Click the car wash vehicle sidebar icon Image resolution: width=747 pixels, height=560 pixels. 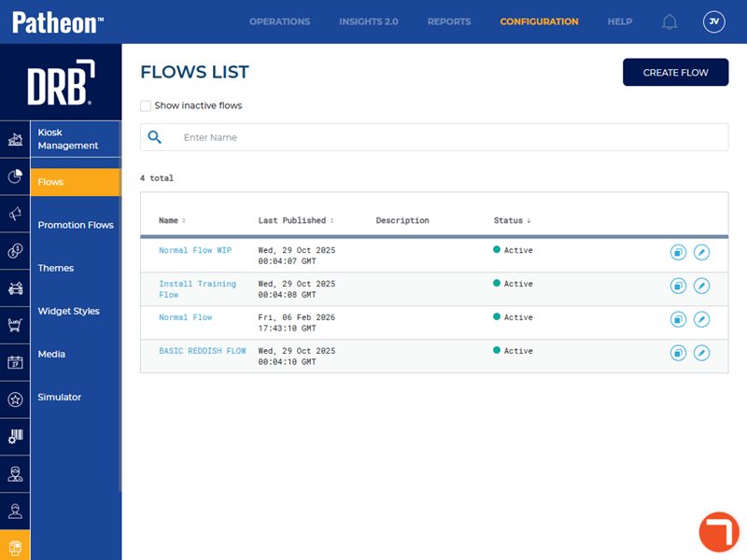pyautogui.click(x=15, y=288)
